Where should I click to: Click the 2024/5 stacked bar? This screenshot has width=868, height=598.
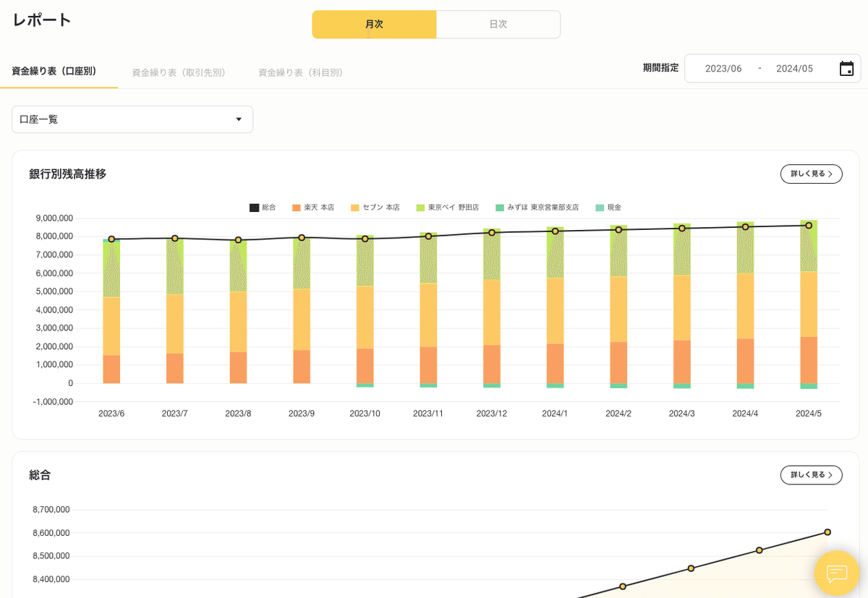[x=809, y=304]
